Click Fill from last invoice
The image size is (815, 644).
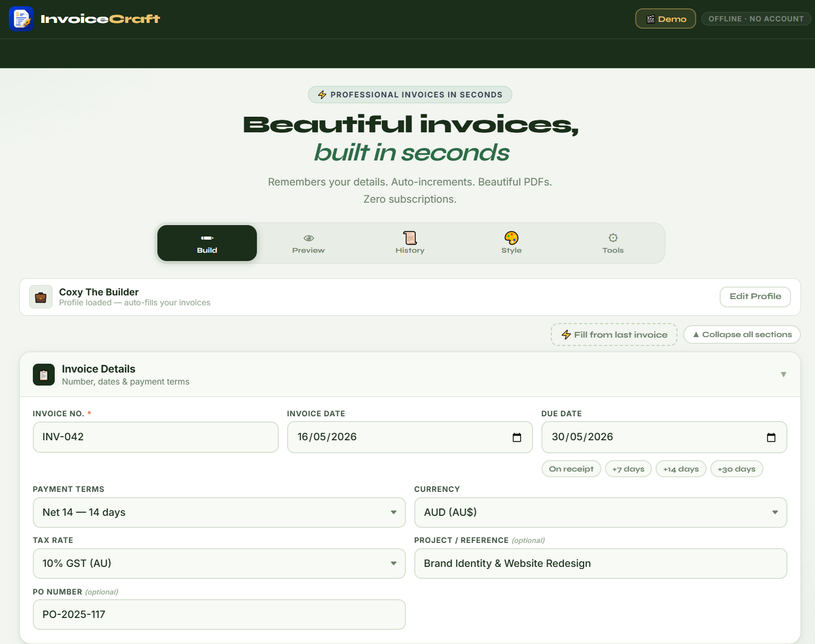[614, 335]
